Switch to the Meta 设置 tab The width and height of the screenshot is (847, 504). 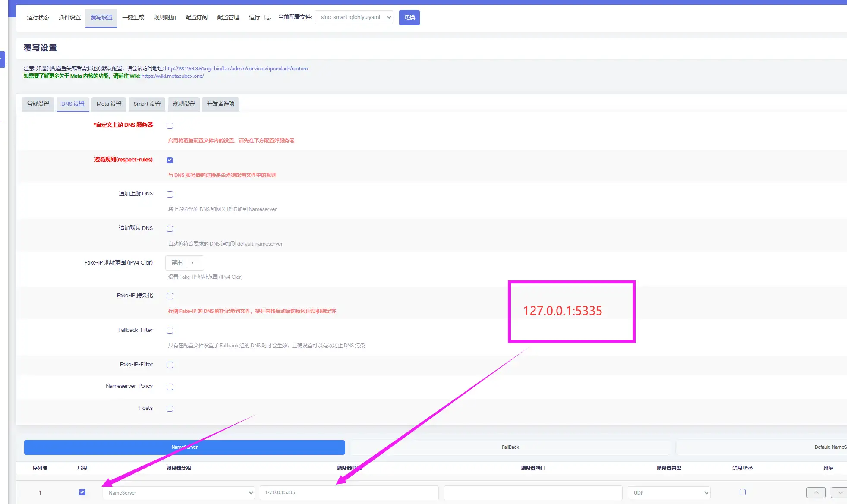109,104
